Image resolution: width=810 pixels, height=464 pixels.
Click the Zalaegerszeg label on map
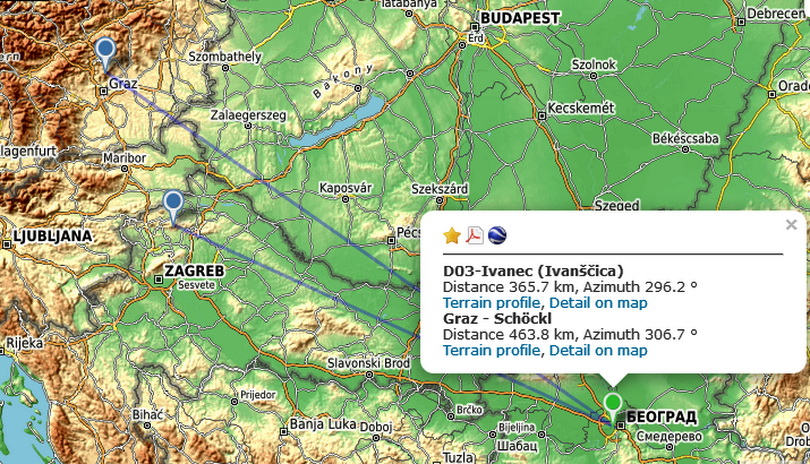click(248, 115)
